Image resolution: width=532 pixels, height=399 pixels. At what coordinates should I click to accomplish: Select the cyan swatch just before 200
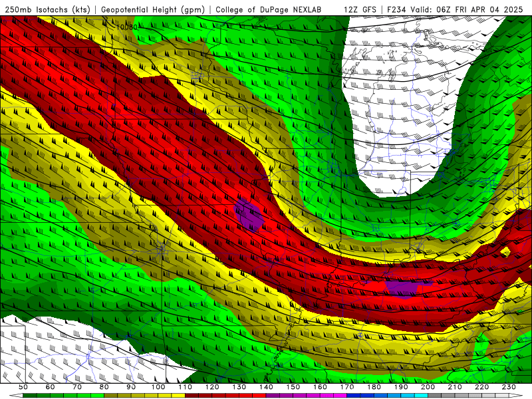tap(422, 396)
